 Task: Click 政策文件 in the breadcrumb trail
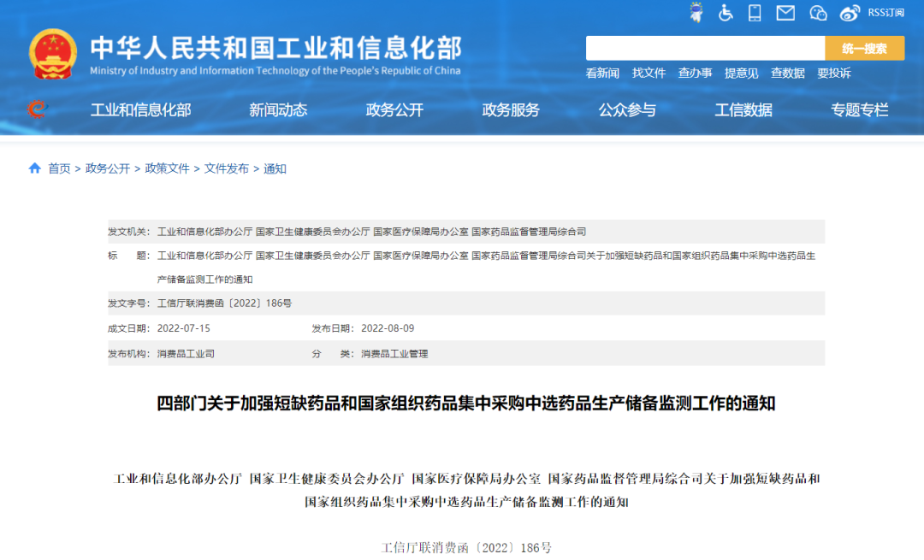click(168, 169)
